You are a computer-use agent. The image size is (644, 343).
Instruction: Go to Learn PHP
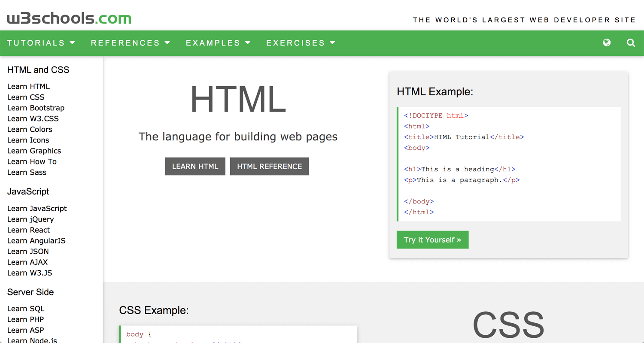pyautogui.click(x=25, y=319)
